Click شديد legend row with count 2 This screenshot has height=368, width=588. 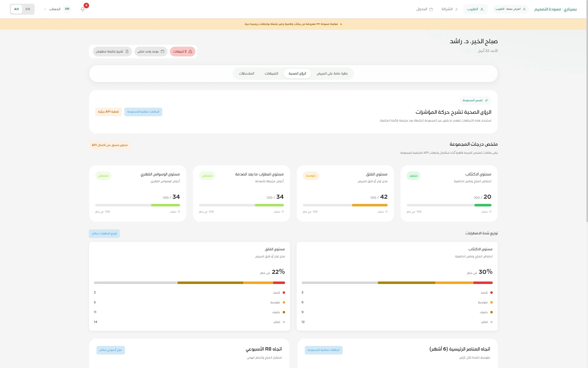point(190,293)
